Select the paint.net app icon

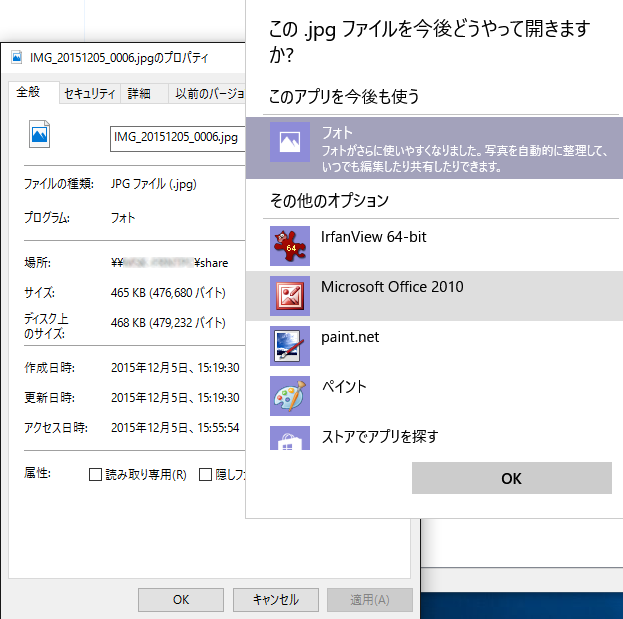click(290, 346)
